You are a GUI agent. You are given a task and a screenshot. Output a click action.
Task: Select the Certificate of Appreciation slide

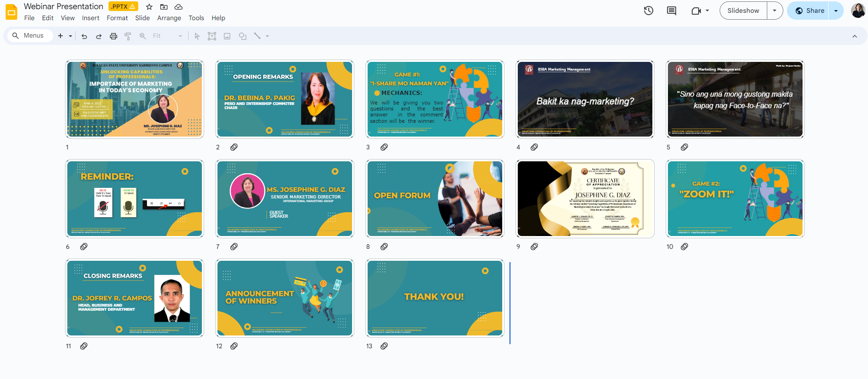(x=585, y=199)
